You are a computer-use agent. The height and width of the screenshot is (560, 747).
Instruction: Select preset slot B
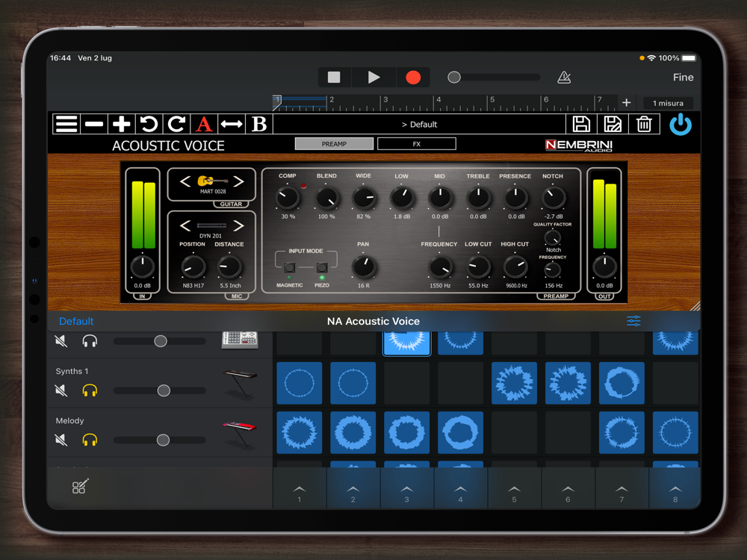pyautogui.click(x=259, y=124)
